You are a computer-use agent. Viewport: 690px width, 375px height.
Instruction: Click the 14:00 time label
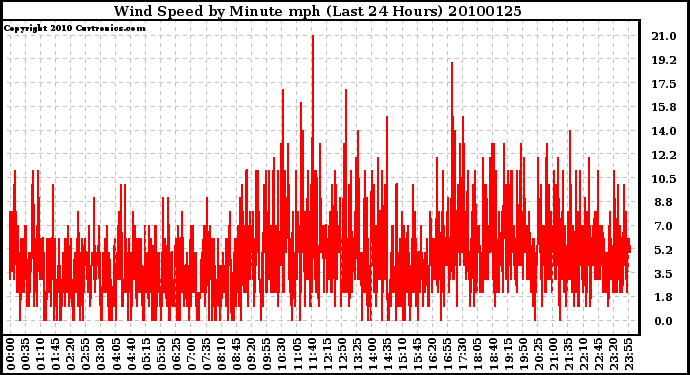[372, 354]
